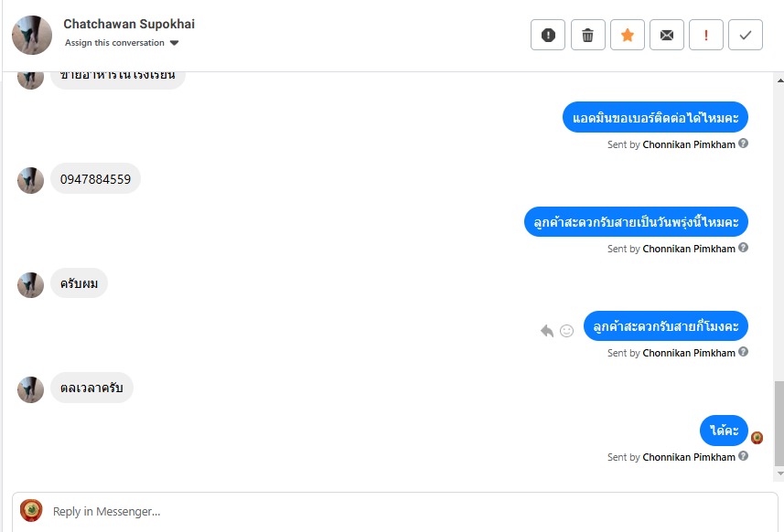Open the emoji reaction smiley icon
This screenshot has width=784, height=532.
566,330
